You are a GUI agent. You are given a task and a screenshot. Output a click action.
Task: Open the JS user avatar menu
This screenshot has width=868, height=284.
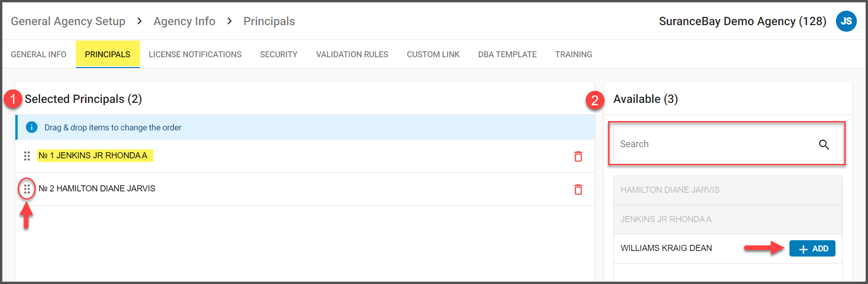(846, 21)
